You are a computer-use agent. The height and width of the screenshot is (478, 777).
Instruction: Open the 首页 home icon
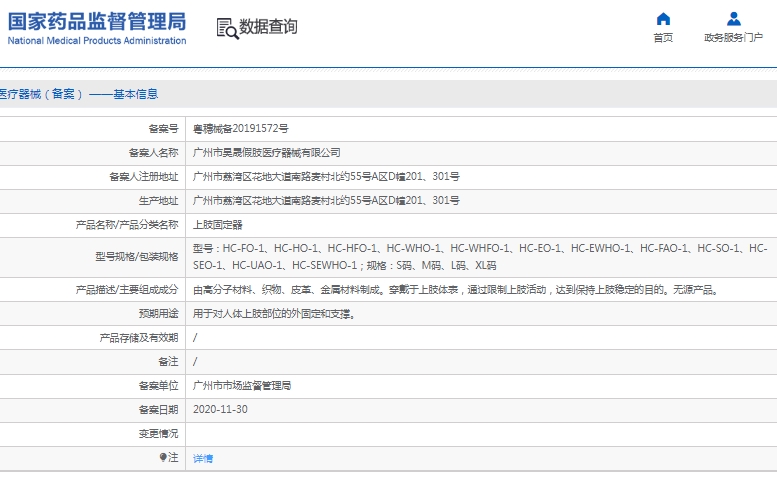pos(663,19)
